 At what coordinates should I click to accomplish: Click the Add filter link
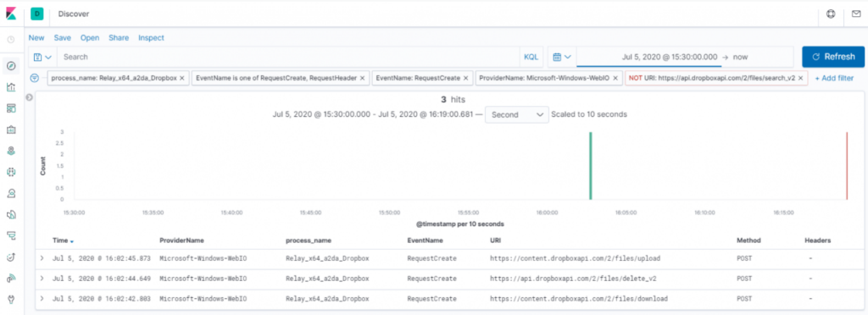coord(834,79)
